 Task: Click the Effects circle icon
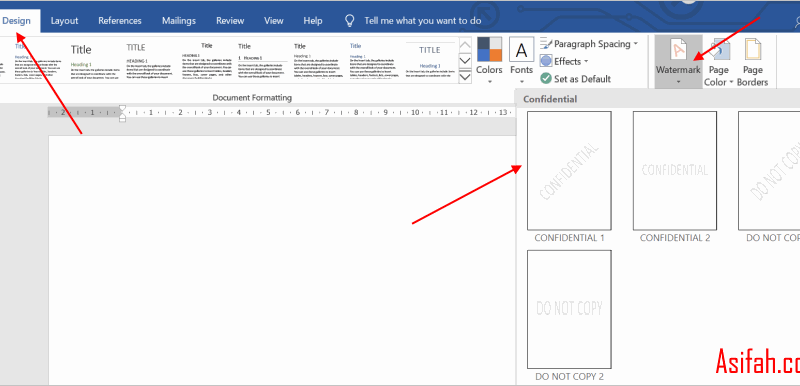coord(546,61)
